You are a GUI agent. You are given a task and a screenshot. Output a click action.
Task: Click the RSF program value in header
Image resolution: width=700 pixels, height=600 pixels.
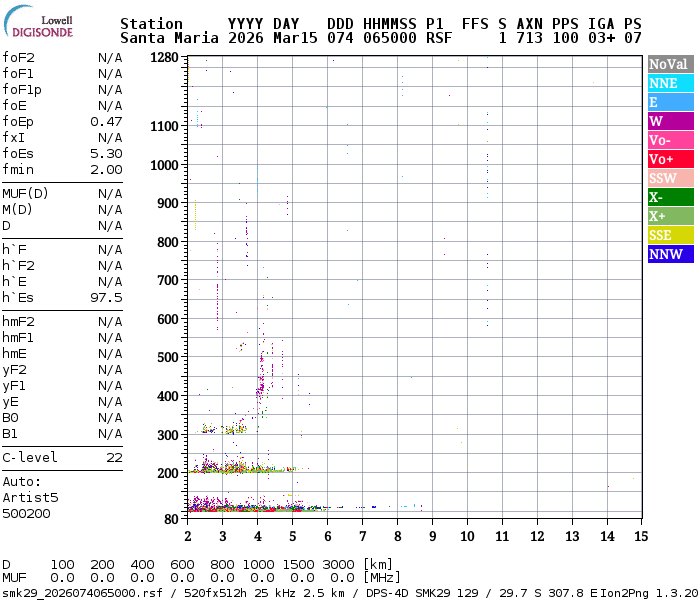[439, 38]
